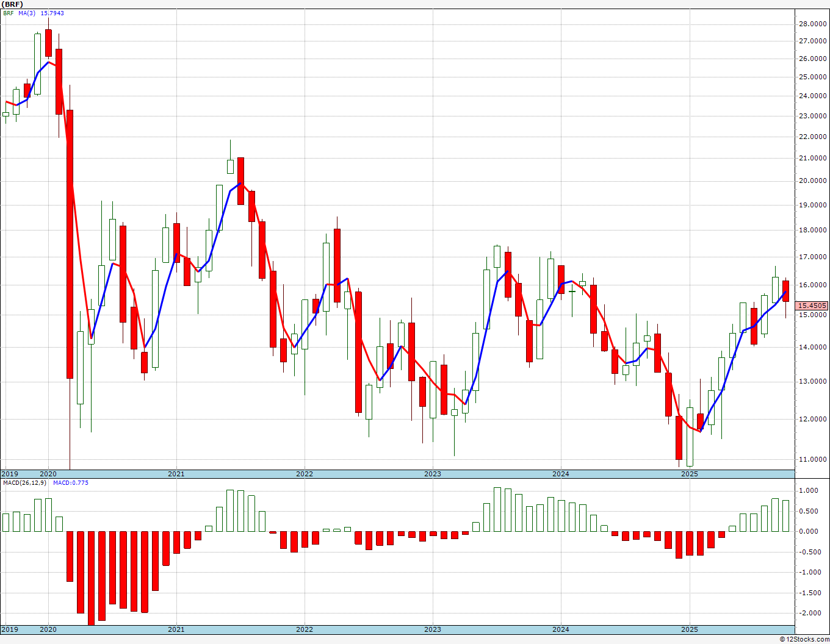Click 2019 on the price chart time axis
Screen dimensions: 830x644
coord(10,474)
